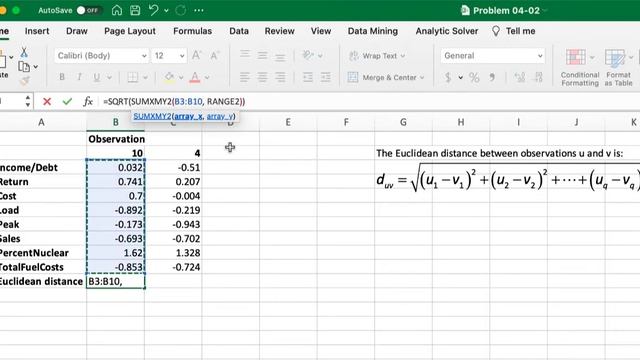This screenshot has height=360, width=640.
Task: Click the Increase Indent icon
Action: tap(326, 77)
